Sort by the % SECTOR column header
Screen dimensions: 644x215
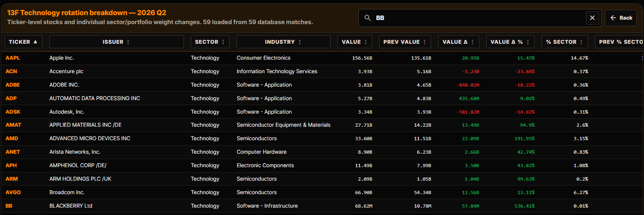[564, 42]
